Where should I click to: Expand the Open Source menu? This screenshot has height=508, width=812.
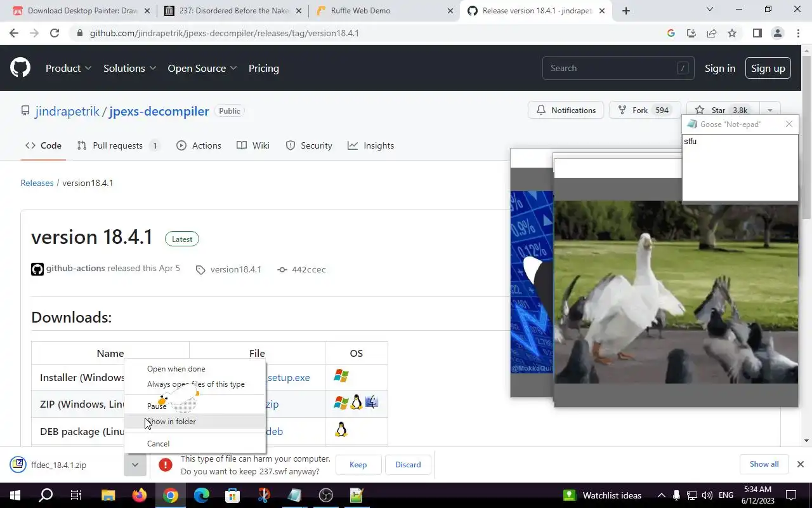(202, 68)
